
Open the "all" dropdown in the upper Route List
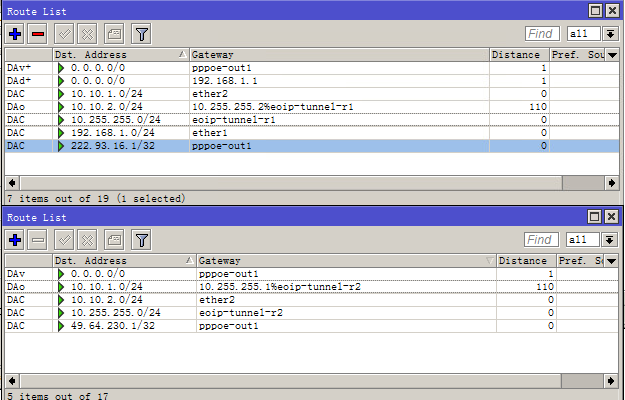(609, 34)
